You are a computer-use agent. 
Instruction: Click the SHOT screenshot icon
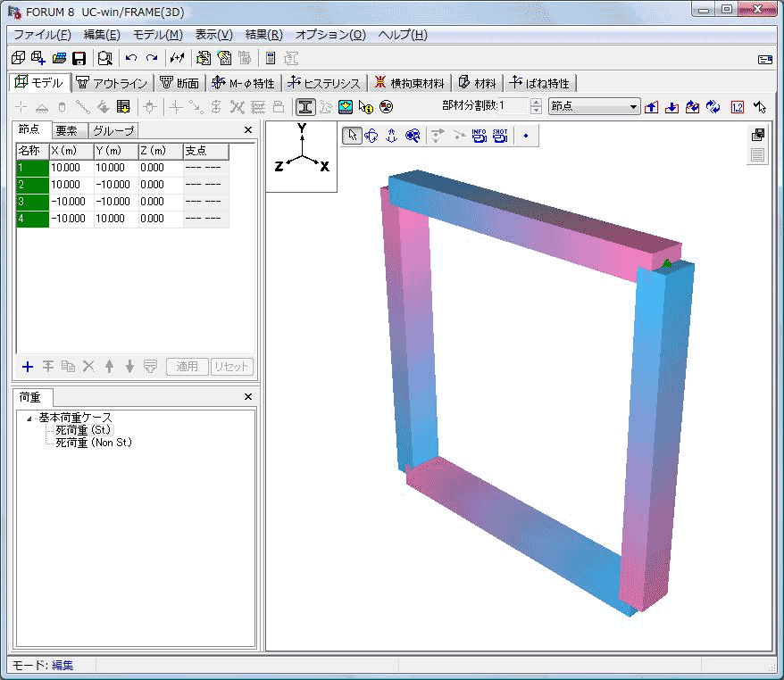[x=500, y=136]
